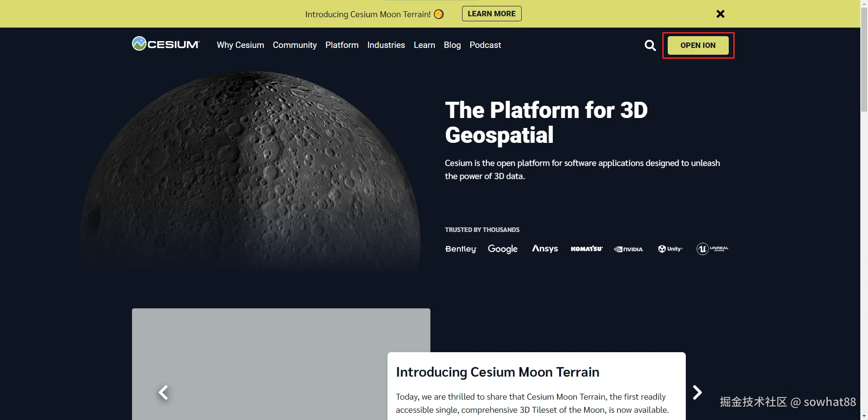Click the 'The Platform for 3D Geospatial' heading
This screenshot has width=868, height=420.
pyautogui.click(x=546, y=123)
